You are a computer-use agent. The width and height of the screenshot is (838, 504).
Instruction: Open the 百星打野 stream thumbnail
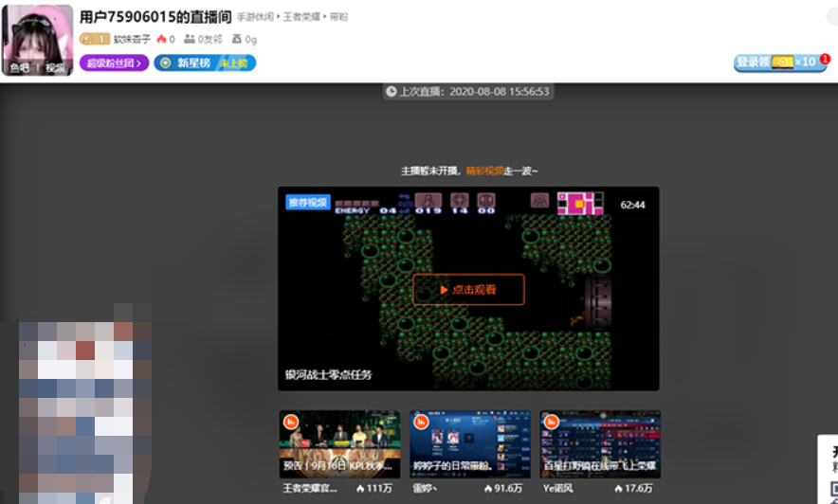(x=600, y=444)
